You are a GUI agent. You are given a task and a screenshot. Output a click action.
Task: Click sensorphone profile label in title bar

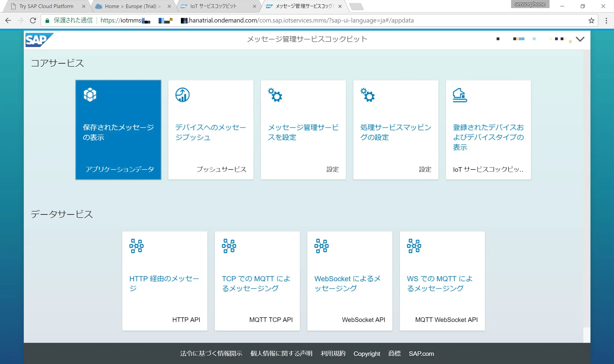[530, 4]
